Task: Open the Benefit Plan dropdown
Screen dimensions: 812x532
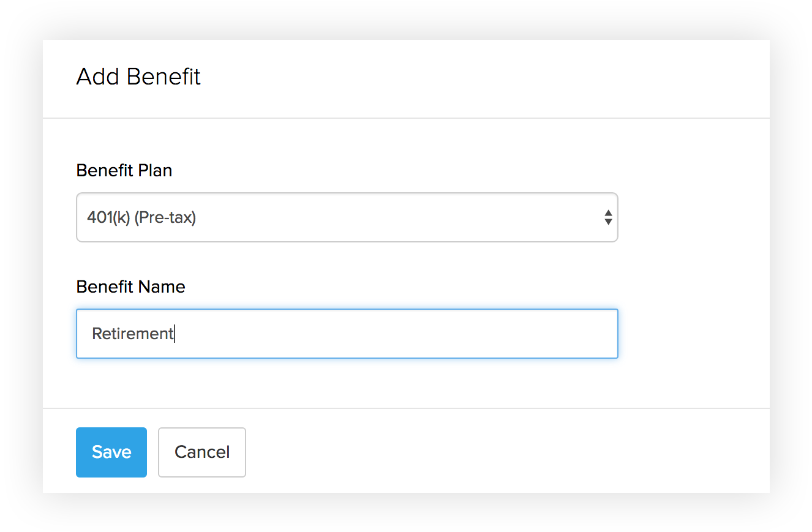Action: [347, 217]
